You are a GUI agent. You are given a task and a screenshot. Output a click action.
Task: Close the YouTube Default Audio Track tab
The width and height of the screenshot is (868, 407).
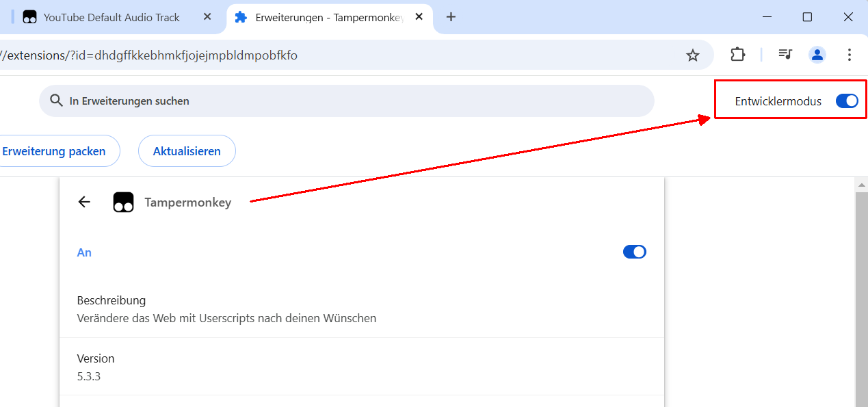pos(207,17)
